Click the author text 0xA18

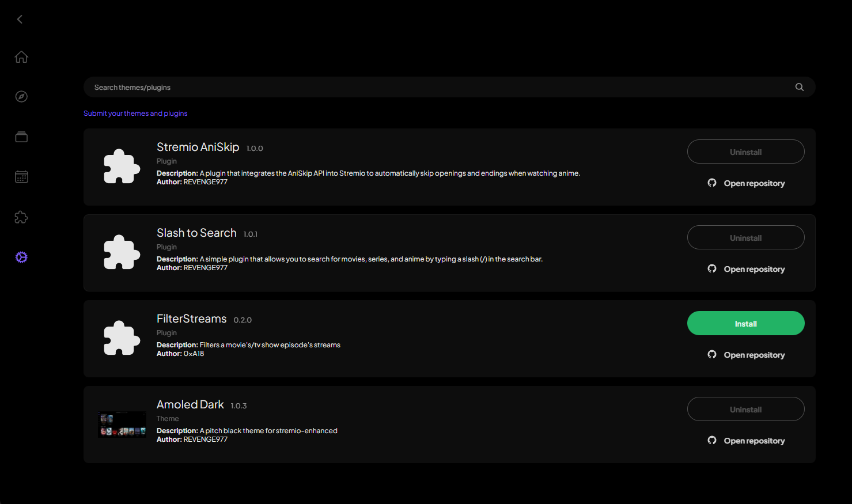point(194,354)
